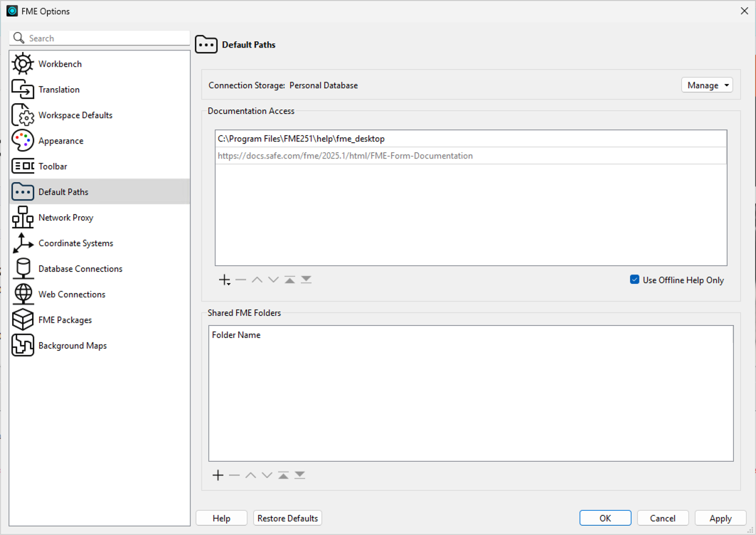Move shared folder to top of list
The width and height of the screenshot is (756, 535).
click(x=284, y=475)
